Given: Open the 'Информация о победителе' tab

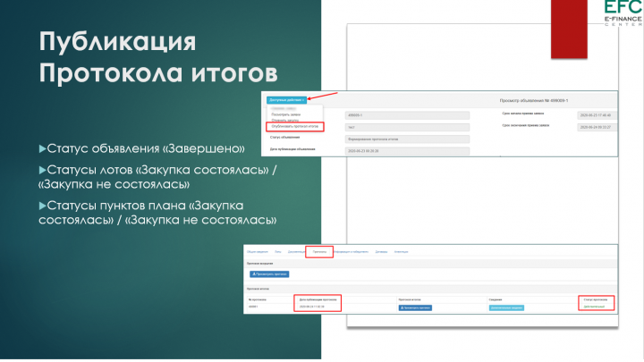Looking at the screenshot, I should tap(352, 252).
